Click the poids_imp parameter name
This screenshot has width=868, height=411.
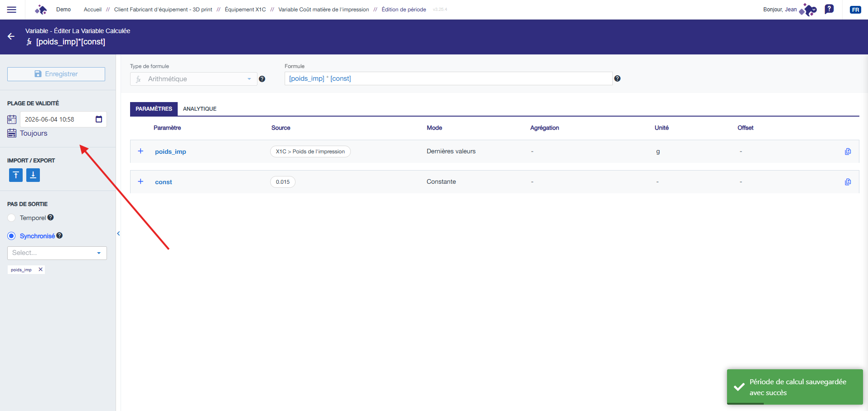point(170,152)
